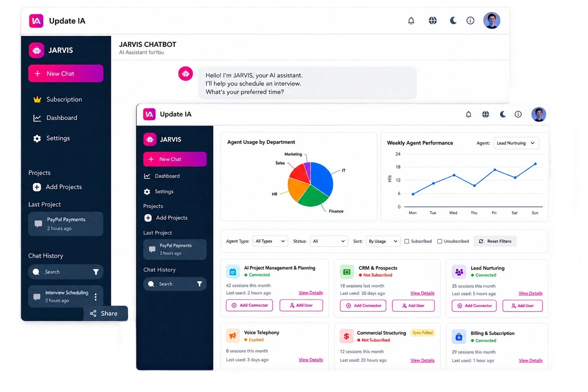Click the globe language icon in the chatbot window

click(433, 21)
